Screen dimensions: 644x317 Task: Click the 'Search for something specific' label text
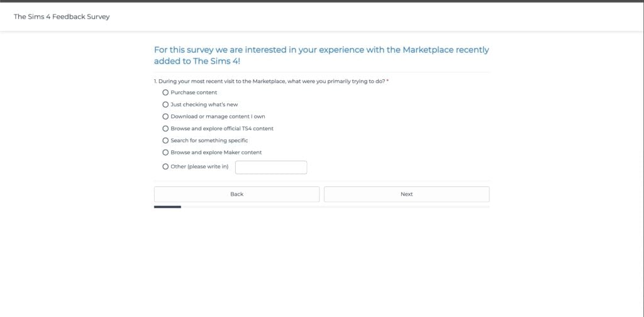click(209, 140)
